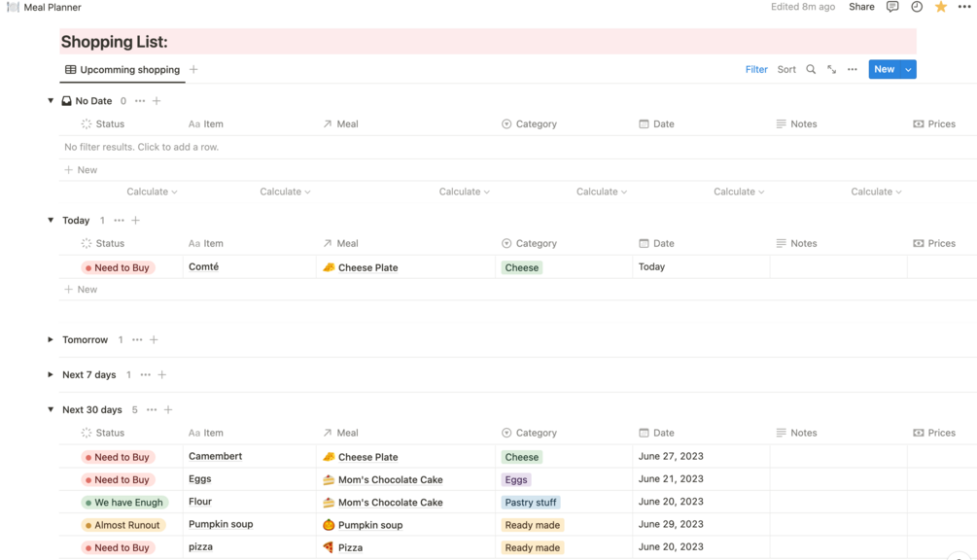Screen dimensions: 977x560
Task: Click Category column header in Today group
Action: (529, 244)
